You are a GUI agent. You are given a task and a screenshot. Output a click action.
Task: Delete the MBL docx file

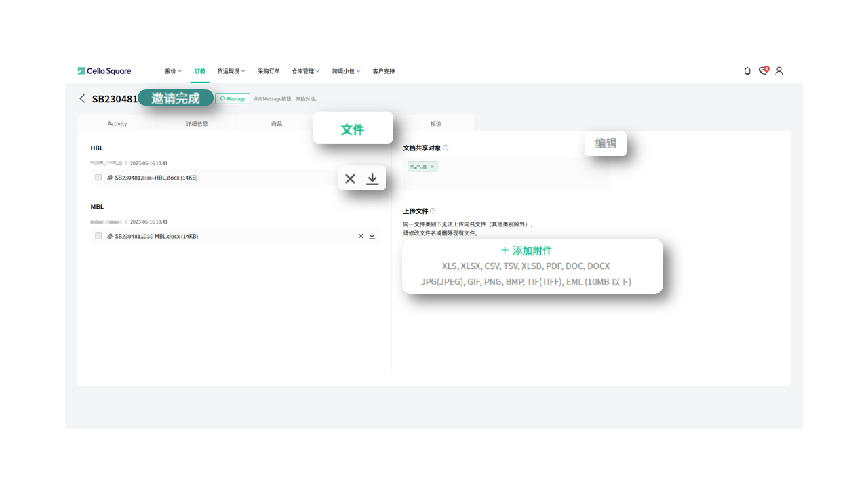361,236
